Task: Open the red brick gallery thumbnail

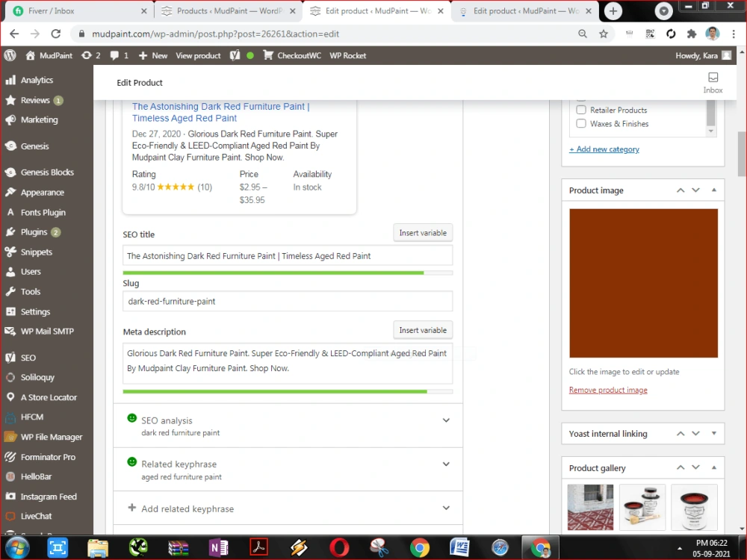Action: click(x=591, y=507)
